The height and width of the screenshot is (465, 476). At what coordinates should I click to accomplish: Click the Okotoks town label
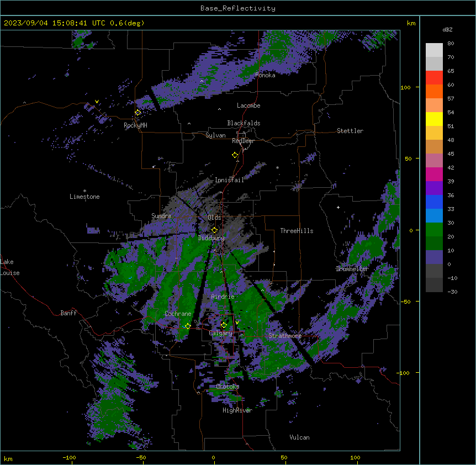point(228,387)
